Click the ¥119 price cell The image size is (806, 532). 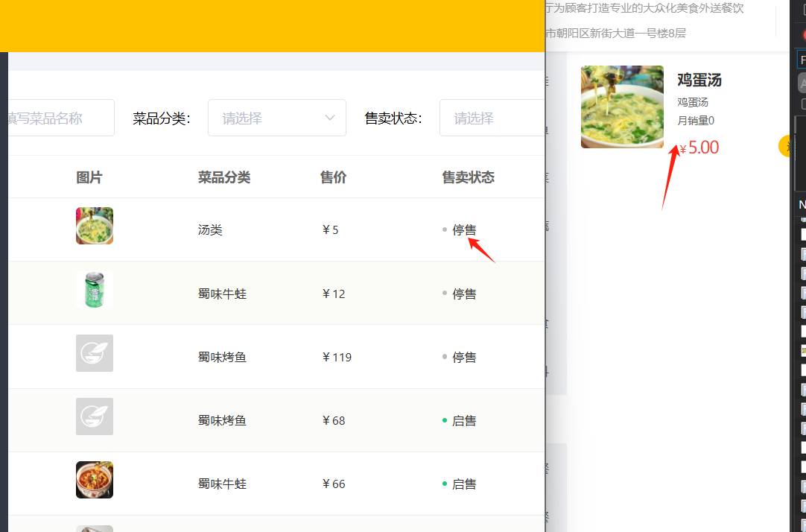[337, 357]
